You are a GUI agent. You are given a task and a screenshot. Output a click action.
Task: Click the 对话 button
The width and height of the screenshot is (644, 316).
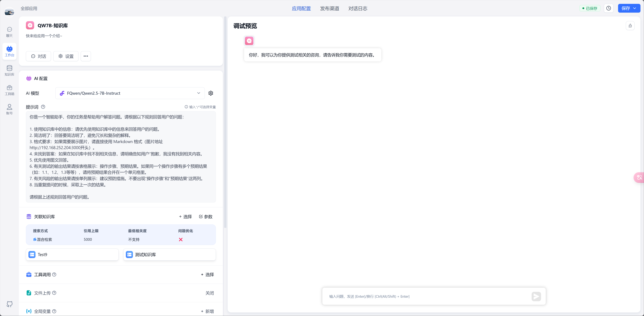(39, 56)
